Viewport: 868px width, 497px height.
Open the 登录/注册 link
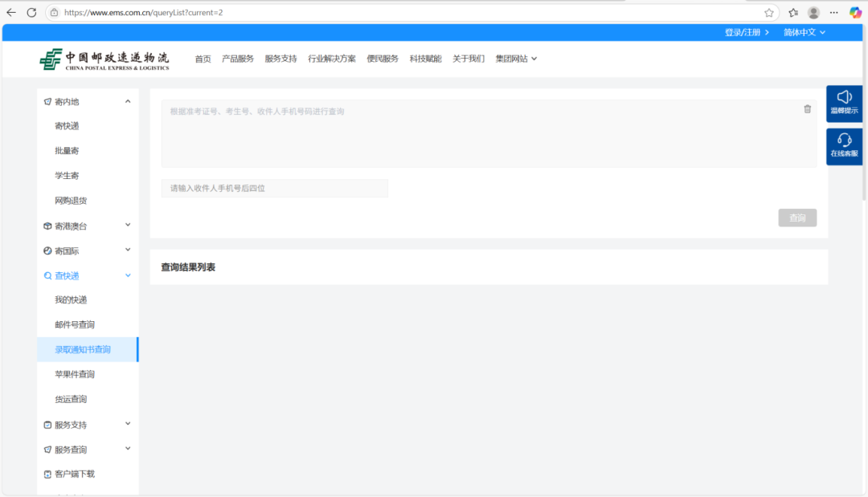tap(741, 33)
